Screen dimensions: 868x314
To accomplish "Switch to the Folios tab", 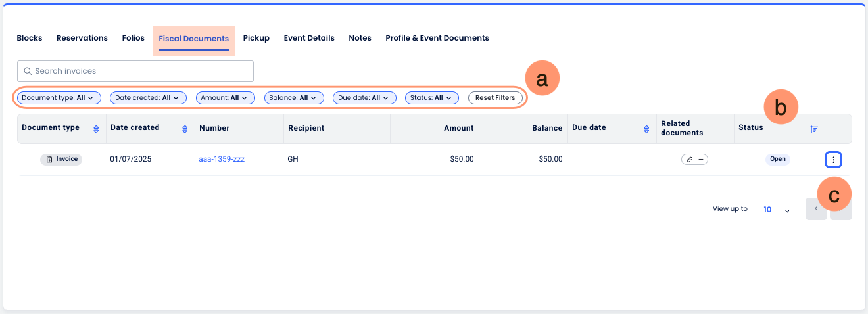I will 133,38.
